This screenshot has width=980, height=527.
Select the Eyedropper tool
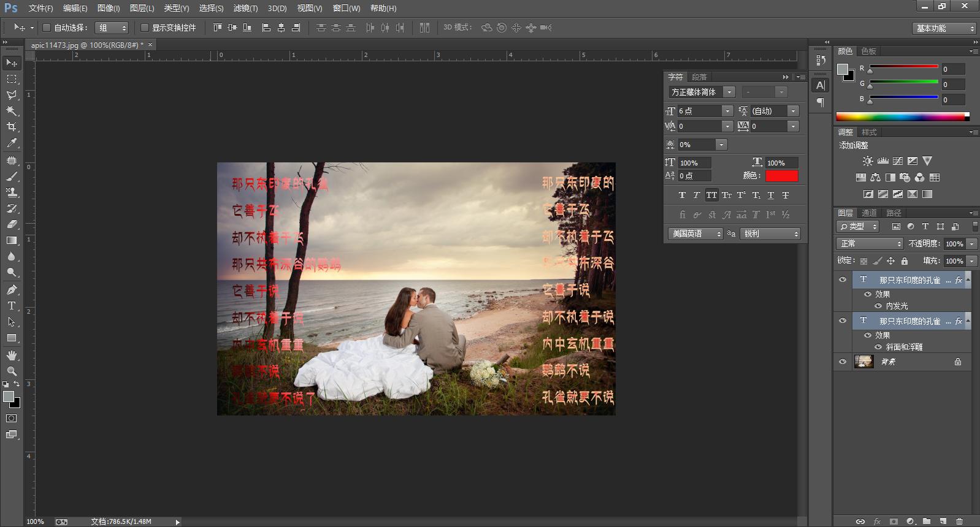(12, 143)
